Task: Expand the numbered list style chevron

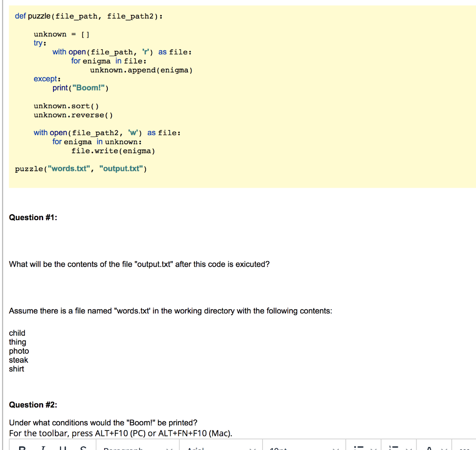Action: (408, 448)
